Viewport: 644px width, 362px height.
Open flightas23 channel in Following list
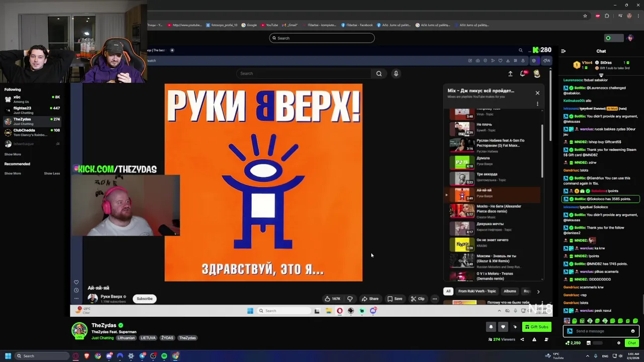tap(32, 110)
